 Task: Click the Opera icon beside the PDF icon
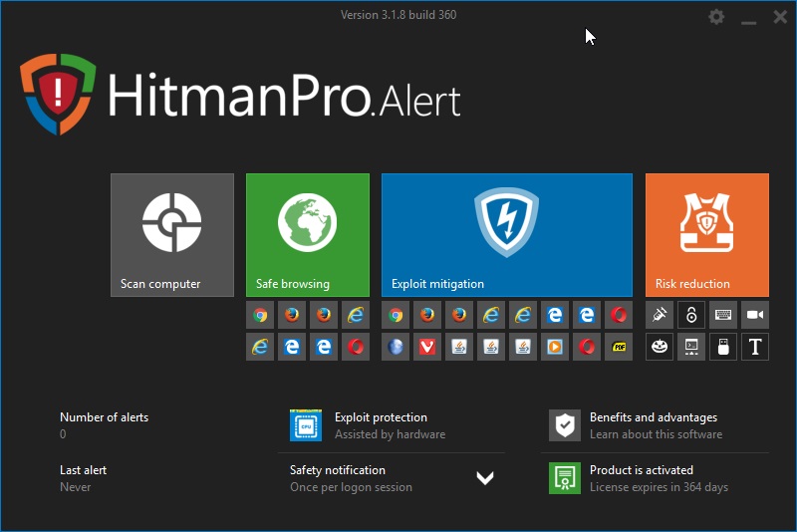click(x=587, y=347)
